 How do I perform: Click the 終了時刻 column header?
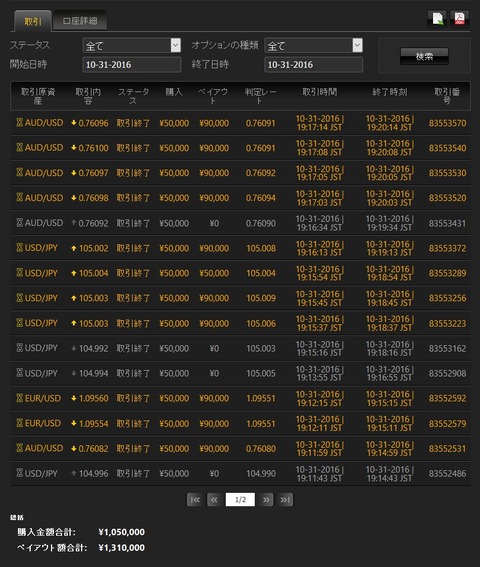[390, 92]
